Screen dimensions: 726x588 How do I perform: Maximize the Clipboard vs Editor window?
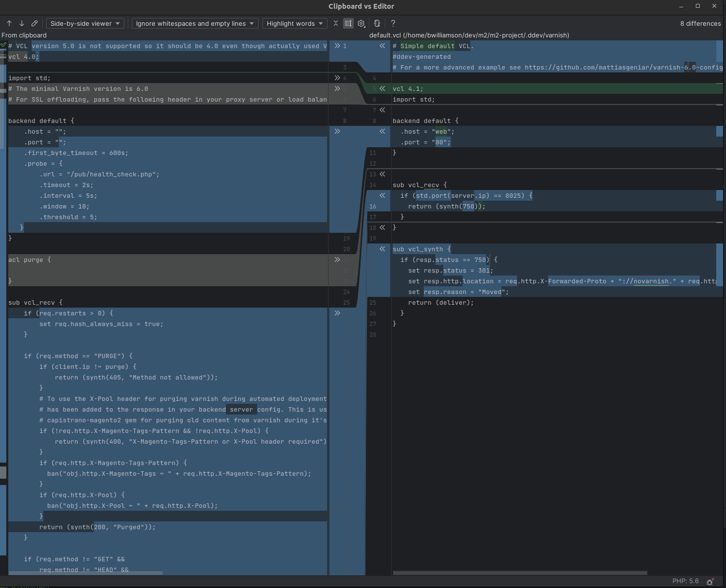click(x=698, y=6)
